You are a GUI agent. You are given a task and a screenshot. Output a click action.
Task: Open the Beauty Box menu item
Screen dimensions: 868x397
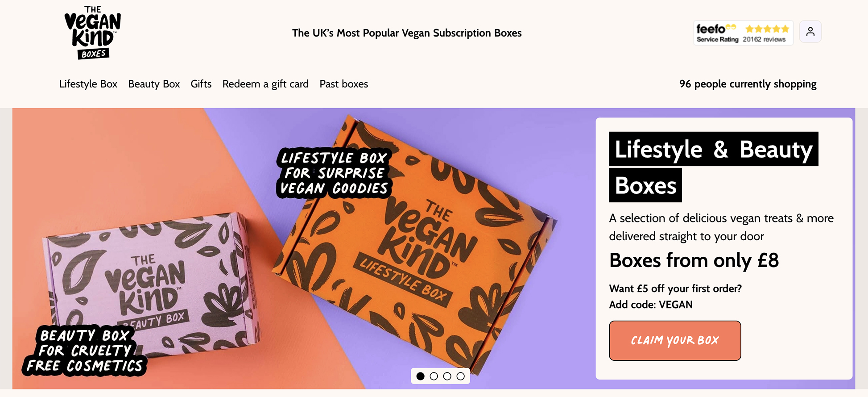(154, 84)
